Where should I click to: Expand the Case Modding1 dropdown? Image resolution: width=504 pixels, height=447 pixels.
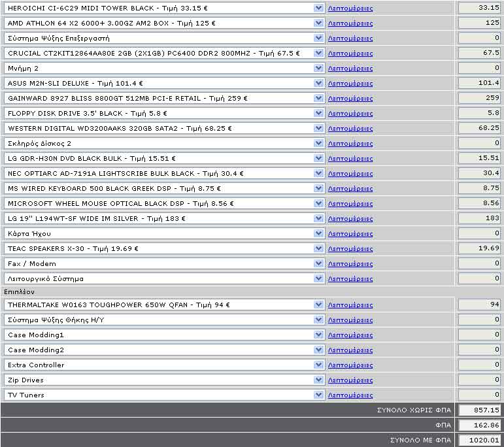(x=164, y=335)
